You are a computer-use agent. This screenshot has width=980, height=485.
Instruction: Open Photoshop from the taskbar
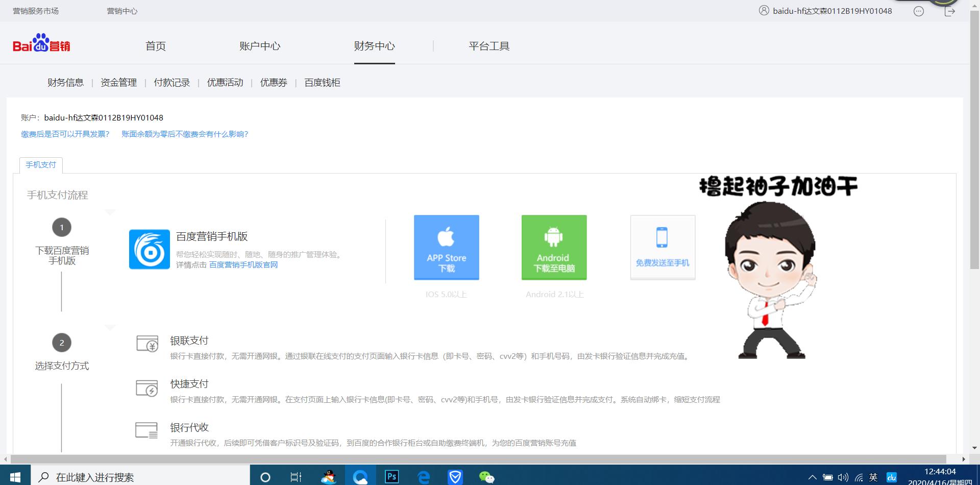[x=391, y=477]
